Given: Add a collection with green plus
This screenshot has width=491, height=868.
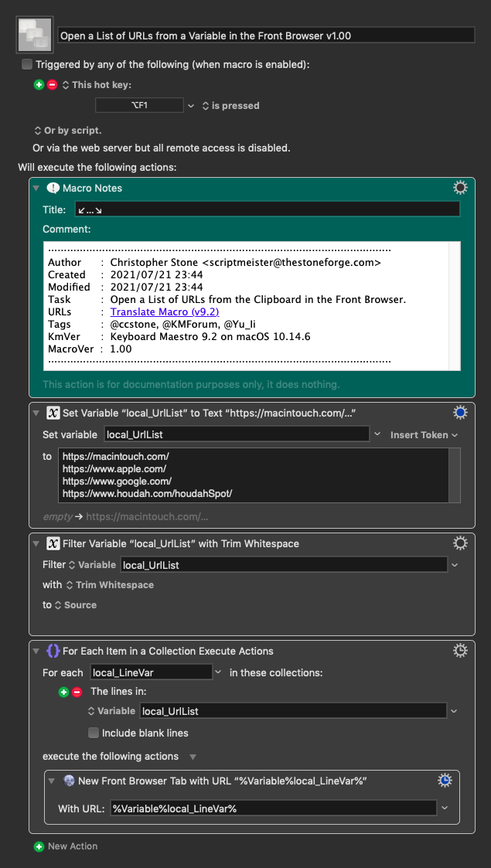Looking at the screenshot, I should 63,692.
